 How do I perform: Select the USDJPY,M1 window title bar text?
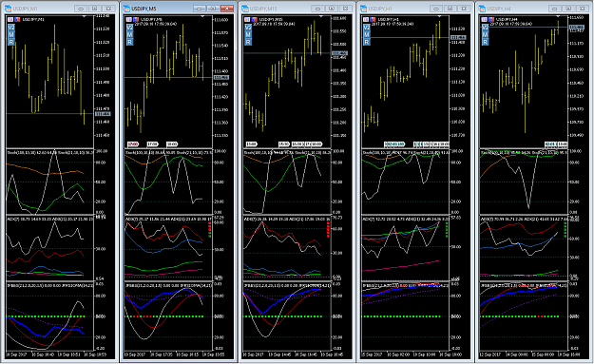click(25, 9)
